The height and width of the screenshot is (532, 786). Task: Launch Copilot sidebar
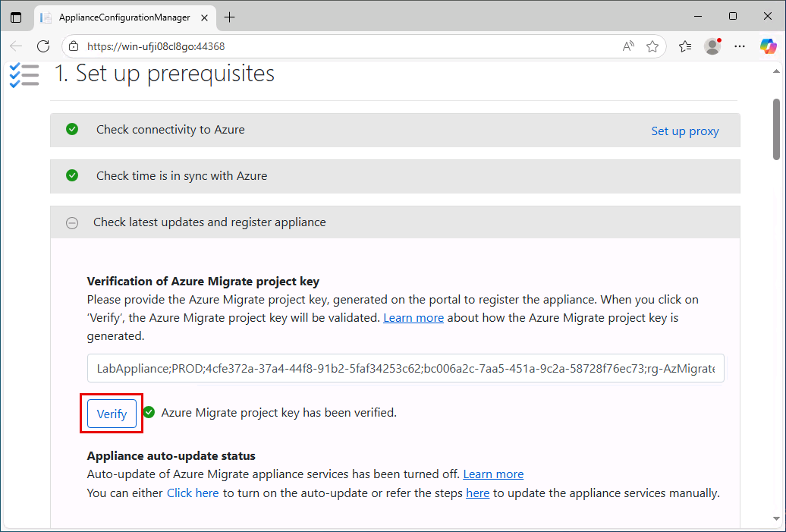768,46
